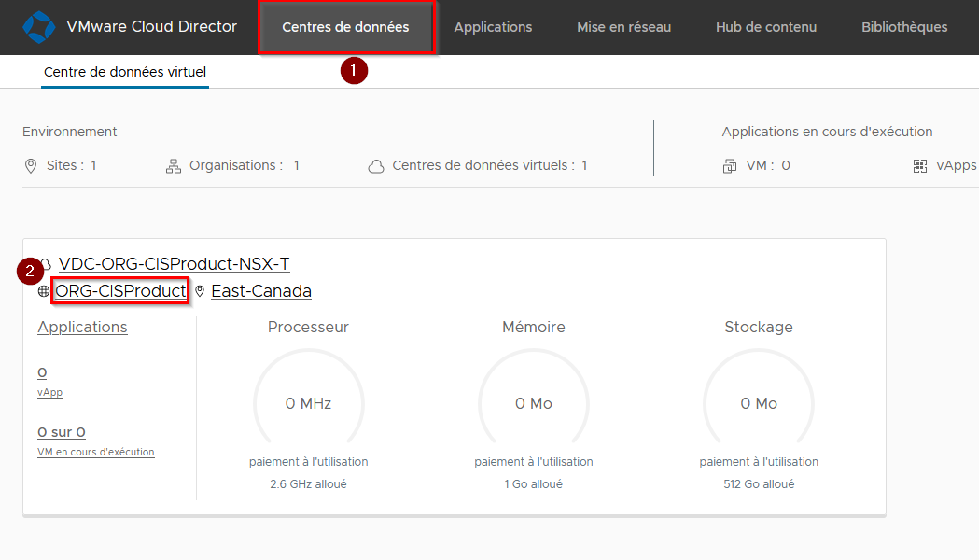This screenshot has height=560, width=979.
Task: Click the Mémoire heading
Action: click(x=533, y=328)
